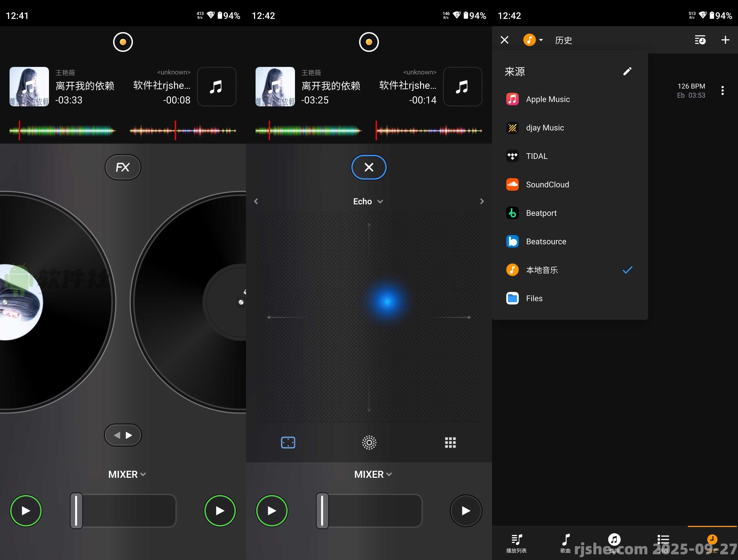Open the FX panel on the left deck
The image size is (738, 560).
[x=123, y=167]
